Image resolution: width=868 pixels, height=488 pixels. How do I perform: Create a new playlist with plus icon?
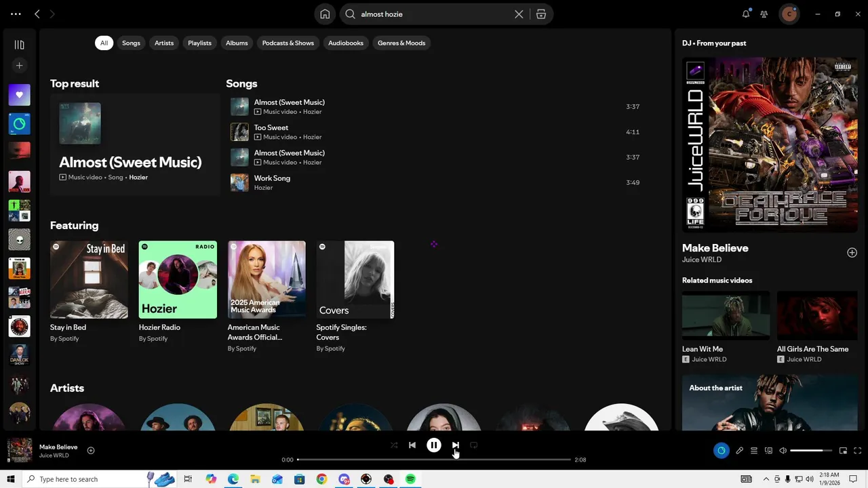click(x=19, y=66)
